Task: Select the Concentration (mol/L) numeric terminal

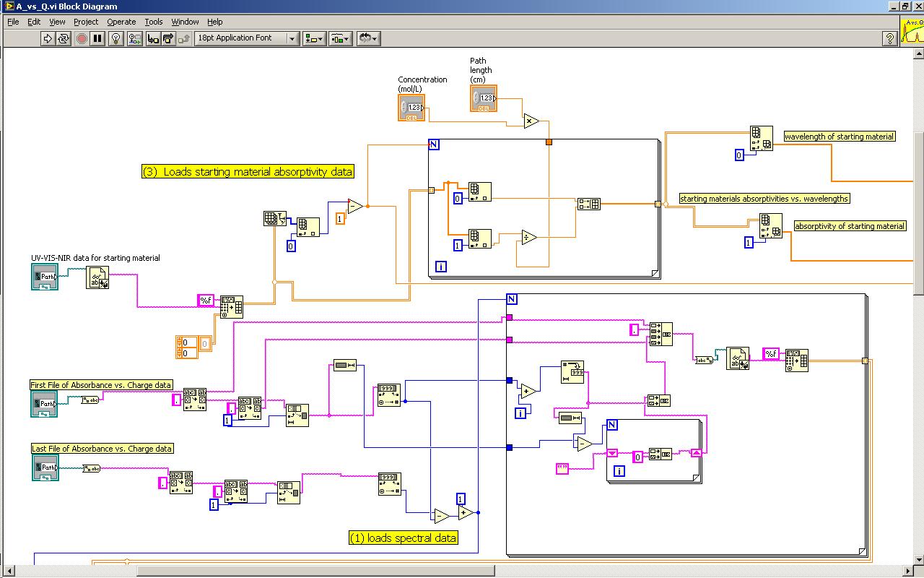Action: (411, 108)
